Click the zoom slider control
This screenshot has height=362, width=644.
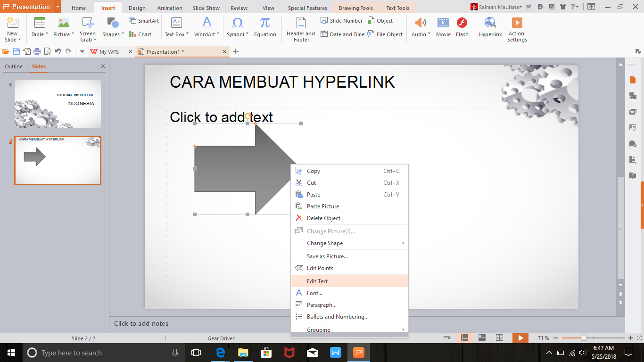tap(583, 337)
